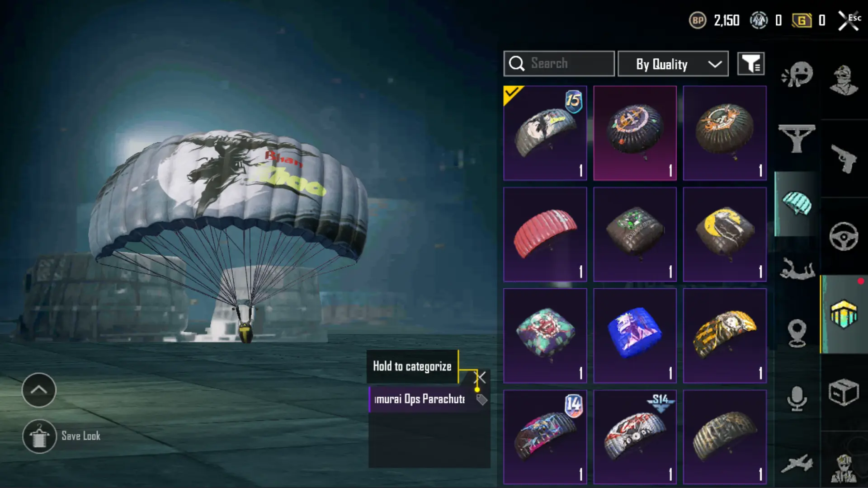The image size is (868, 488).
Task: Open the pistol weapon skins category
Action: pyautogui.click(x=844, y=159)
